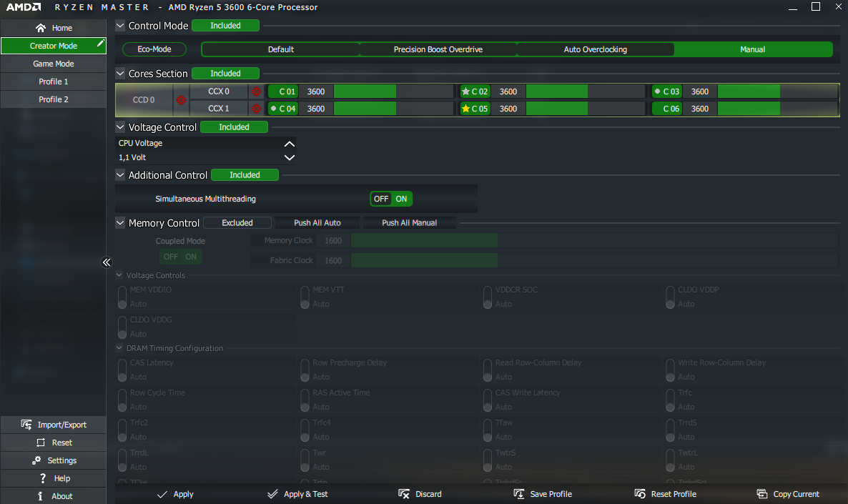Go to the Home page icon
Image resolution: width=848 pixels, height=504 pixels.
pyautogui.click(x=41, y=28)
